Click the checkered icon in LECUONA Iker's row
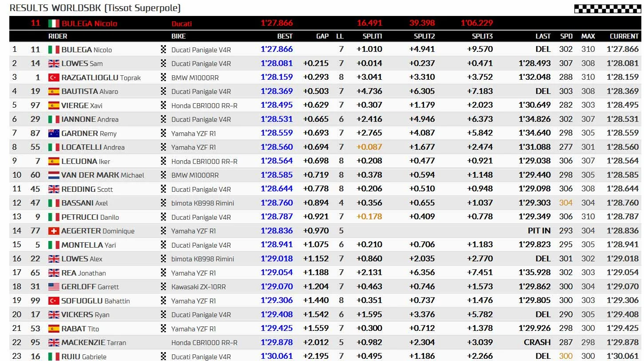Image resolution: width=644 pixels, height=361 pixels. point(163,161)
